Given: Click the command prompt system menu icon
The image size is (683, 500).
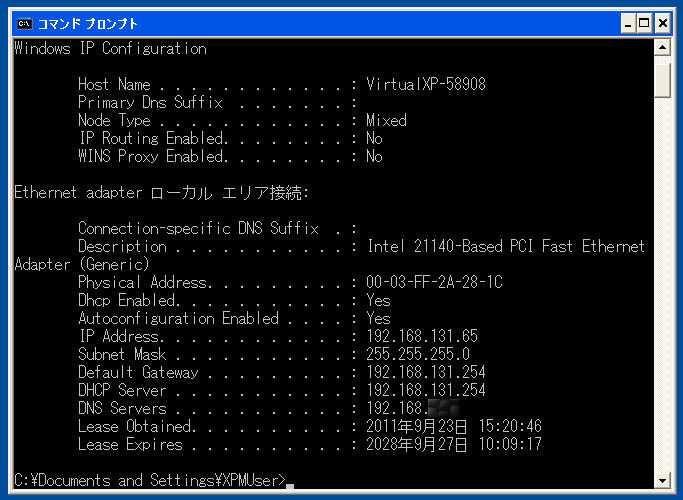Looking at the screenshot, I should coord(24,23).
